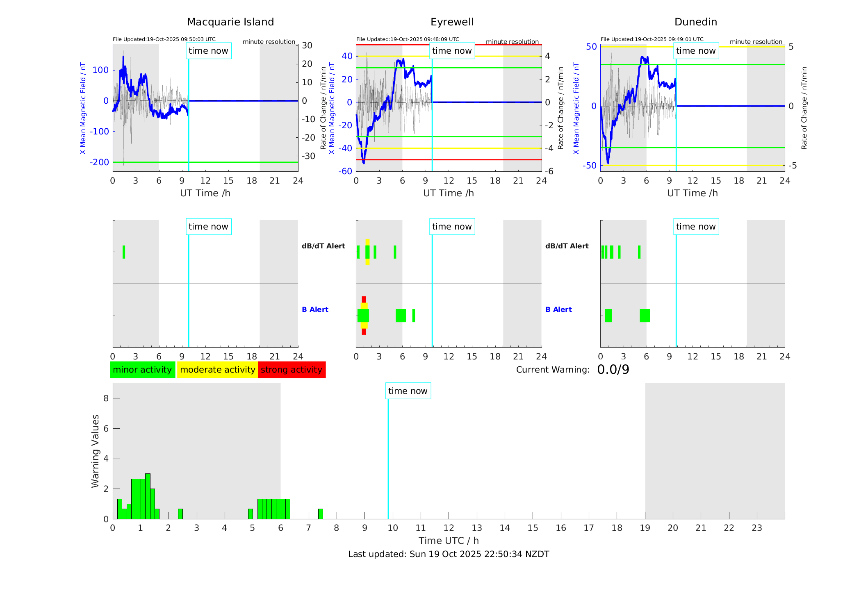Click time now label on Dunedin magnetometer plot
868x589 pixels.
tap(695, 51)
